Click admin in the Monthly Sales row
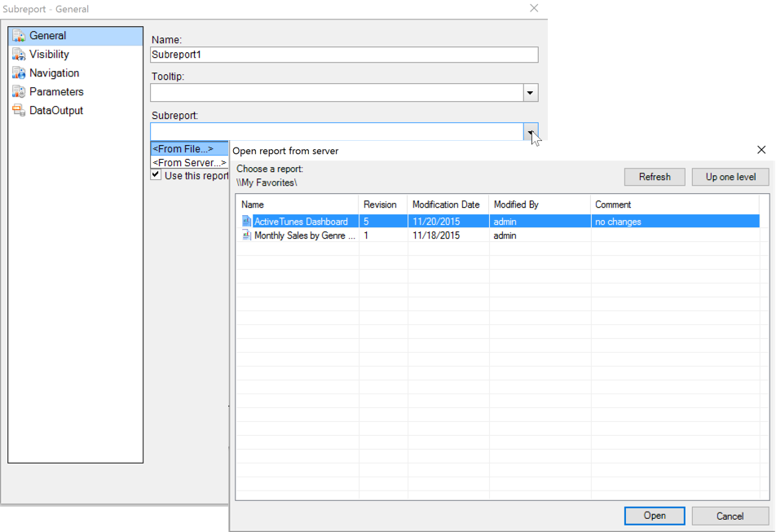Screen dimensions: 776x532 coord(505,235)
